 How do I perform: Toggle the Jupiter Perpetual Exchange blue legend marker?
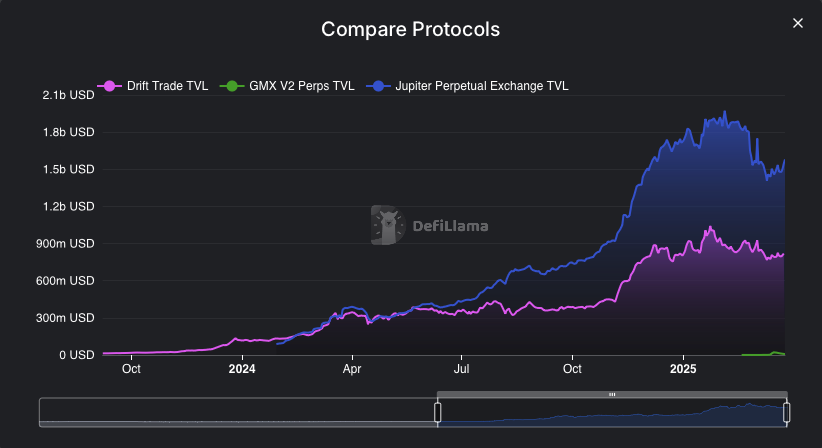[x=378, y=86]
